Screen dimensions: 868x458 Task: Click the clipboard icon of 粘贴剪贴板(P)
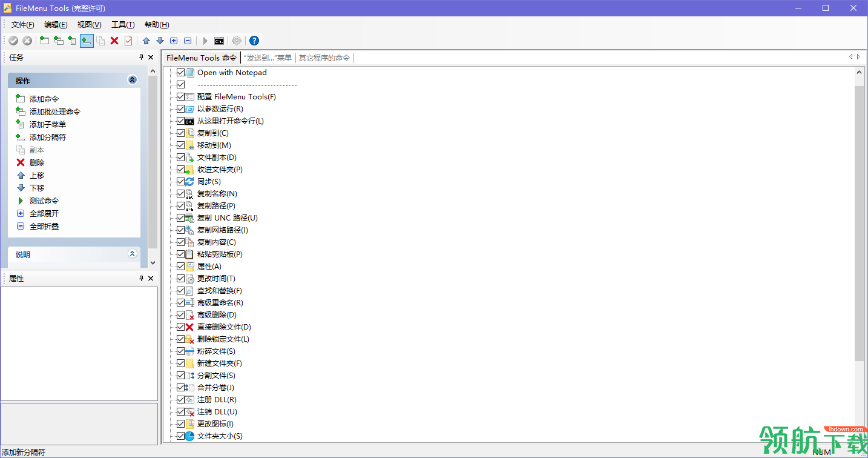(x=190, y=254)
